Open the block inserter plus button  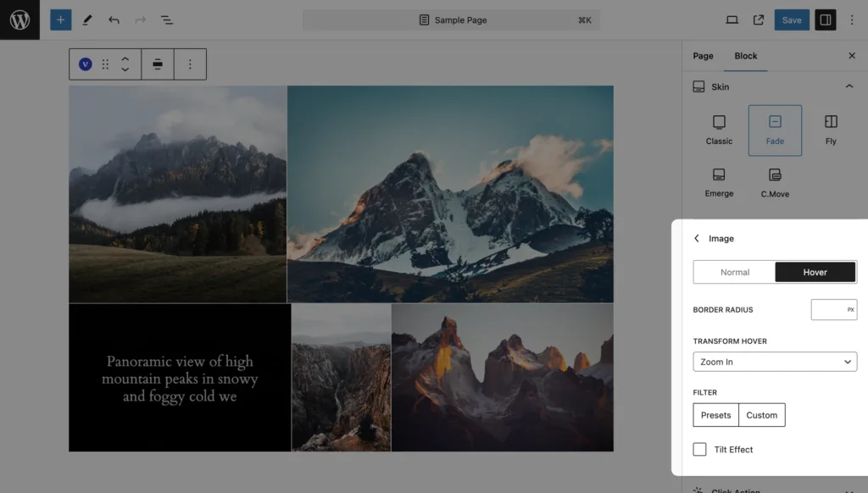click(x=60, y=20)
